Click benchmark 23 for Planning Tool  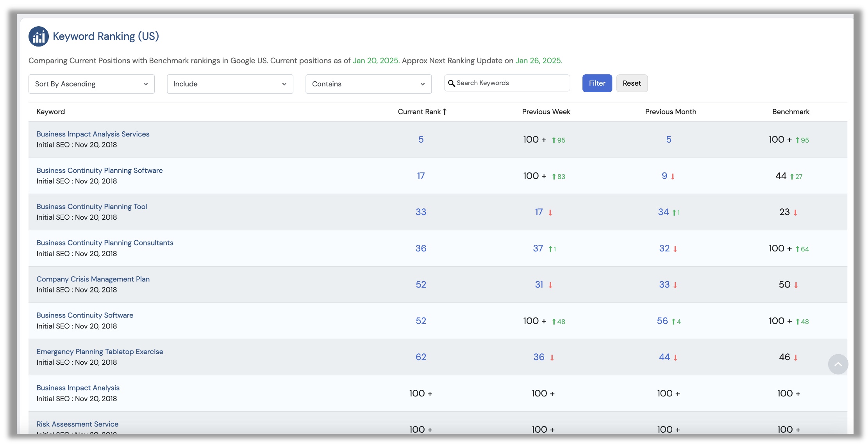tap(784, 212)
